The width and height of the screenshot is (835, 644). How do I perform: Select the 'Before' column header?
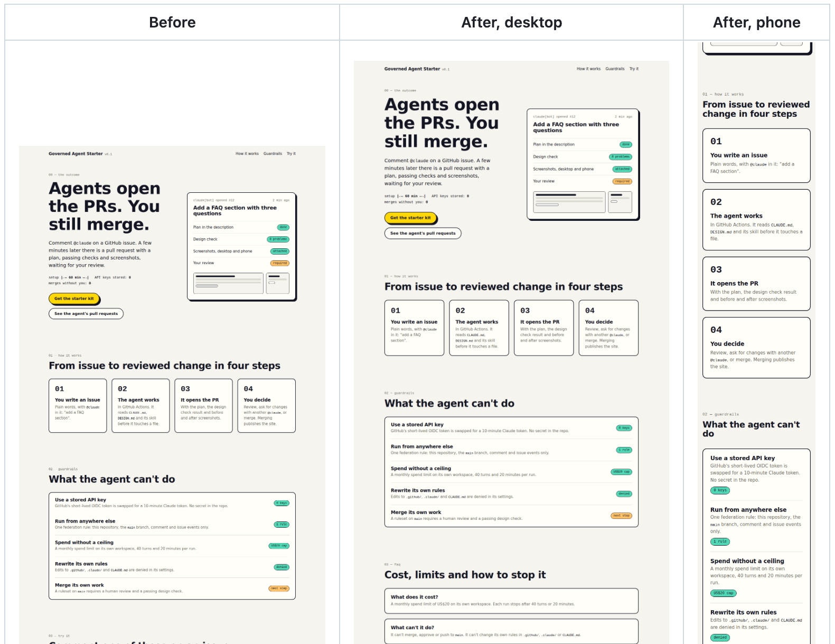pyautogui.click(x=172, y=22)
